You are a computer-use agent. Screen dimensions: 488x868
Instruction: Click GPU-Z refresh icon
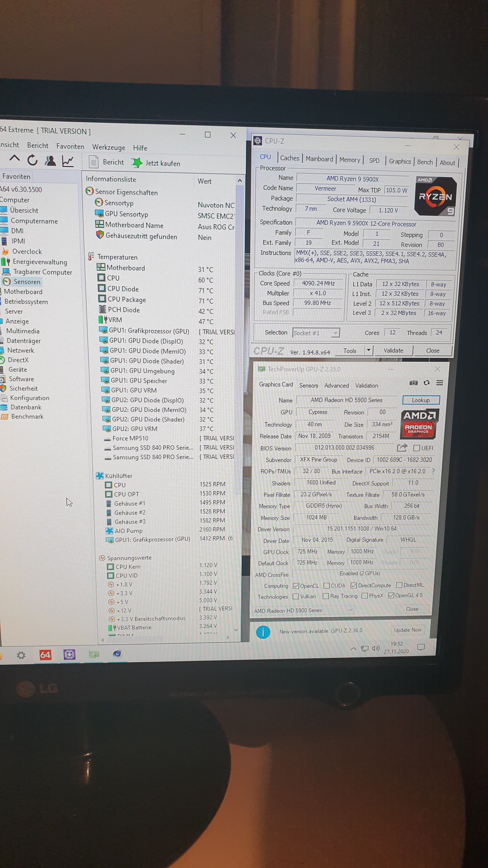426,383
